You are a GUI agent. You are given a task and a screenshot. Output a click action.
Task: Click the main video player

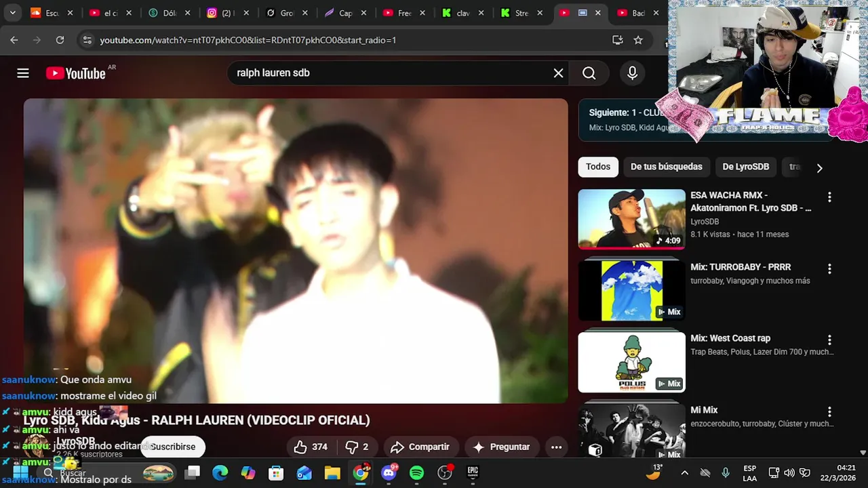pos(296,251)
